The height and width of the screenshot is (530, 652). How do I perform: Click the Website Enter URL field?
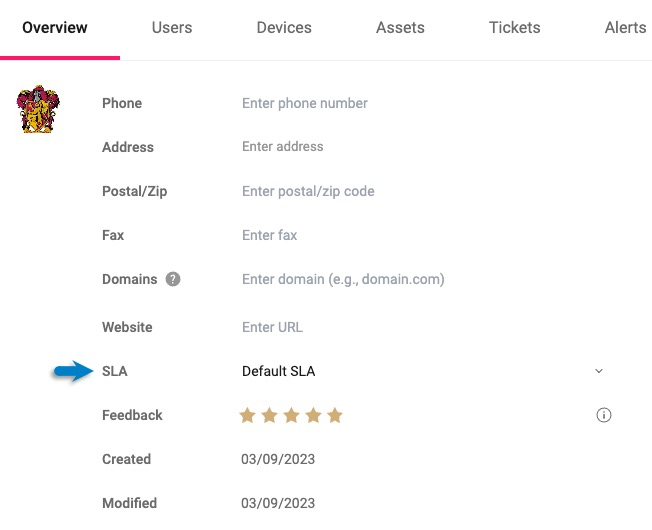pos(423,327)
